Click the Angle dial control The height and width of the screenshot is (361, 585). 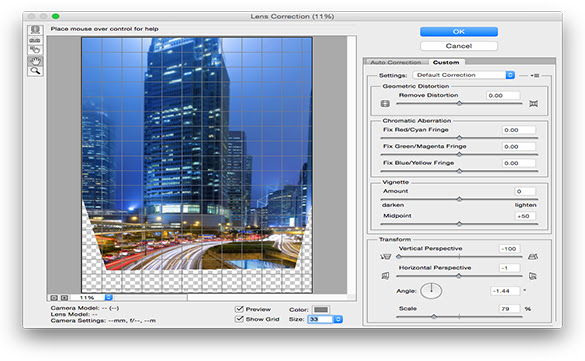tap(431, 291)
